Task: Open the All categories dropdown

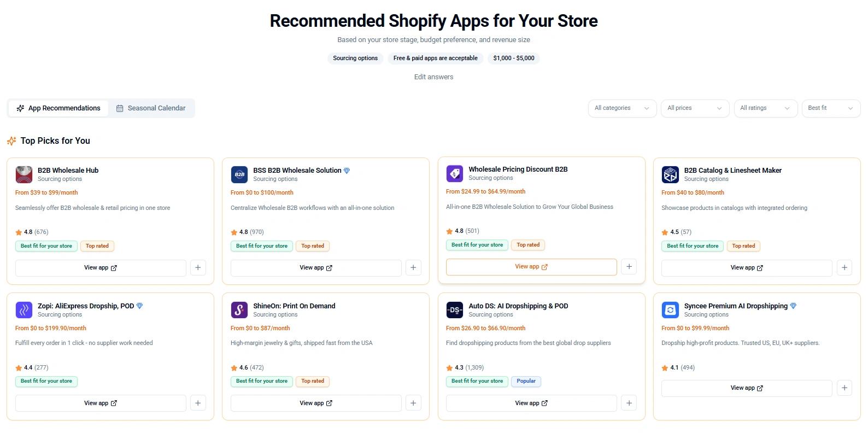Action: [x=622, y=108]
